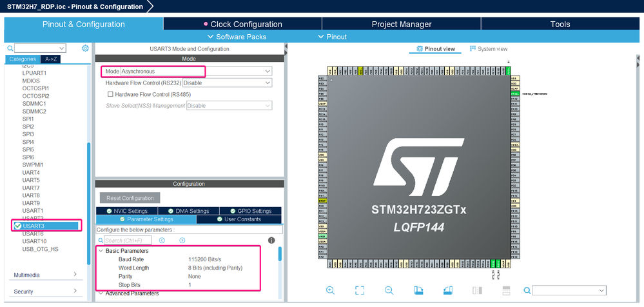Switch to the Clock Configuration tab
Screen dimensions: 644x307
(x=242, y=25)
